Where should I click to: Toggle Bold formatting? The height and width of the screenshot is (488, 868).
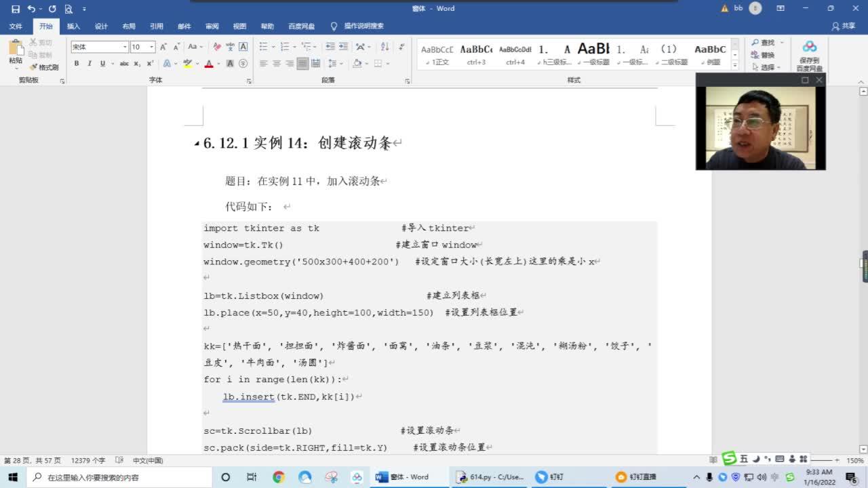77,64
